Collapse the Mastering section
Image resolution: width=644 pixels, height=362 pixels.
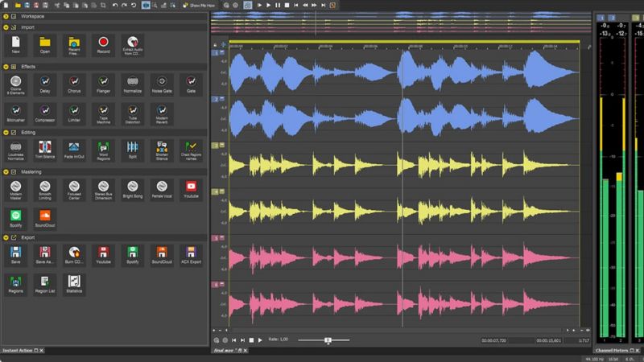tap(7, 171)
